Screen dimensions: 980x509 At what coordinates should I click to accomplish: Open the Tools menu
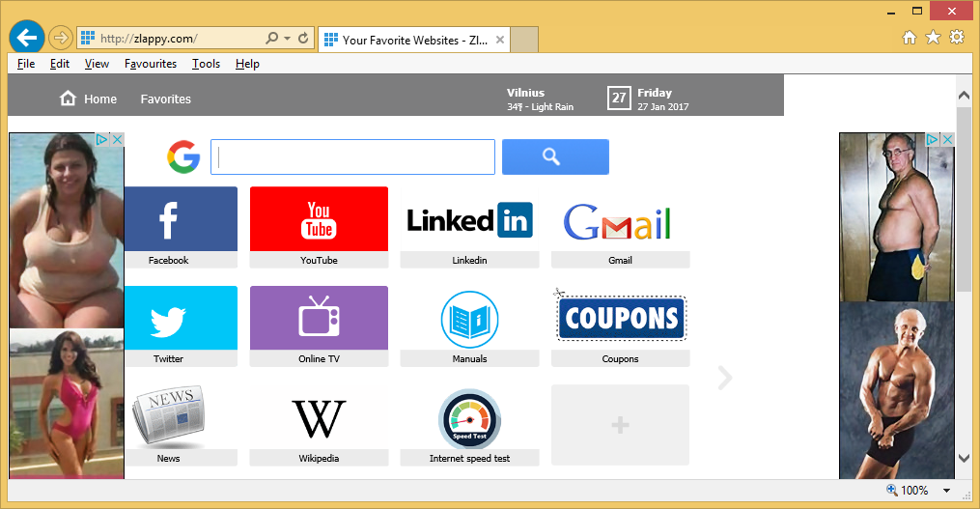[207, 64]
